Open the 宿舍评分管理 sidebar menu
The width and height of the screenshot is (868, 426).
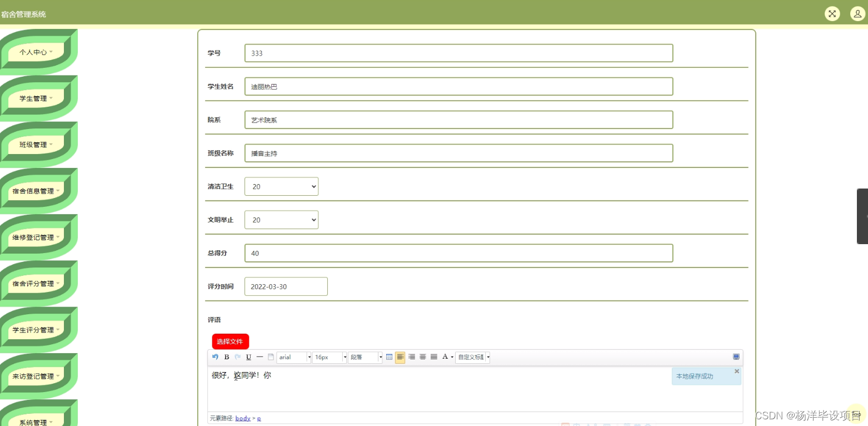(x=36, y=283)
